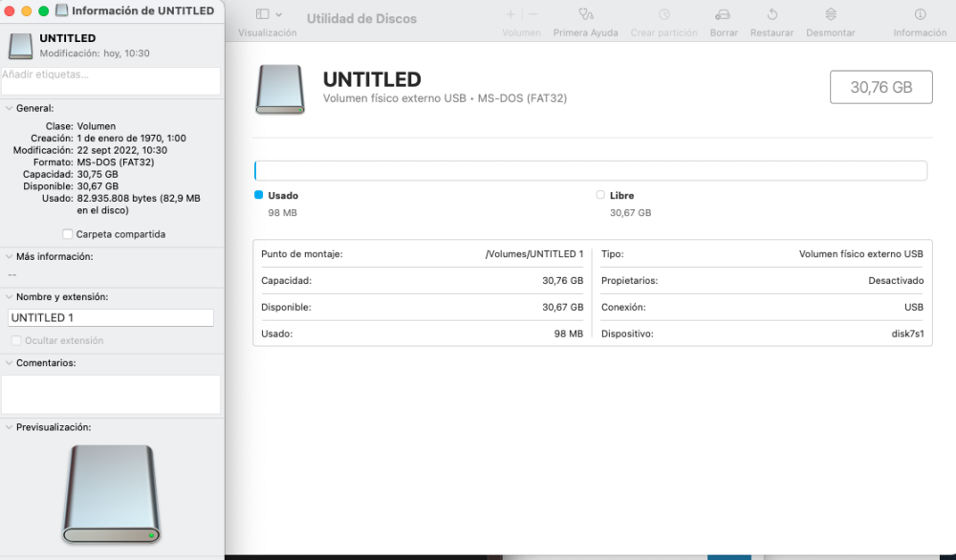Run Primera Ayuda on the disk

pyautogui.click(x=585, y=14)
